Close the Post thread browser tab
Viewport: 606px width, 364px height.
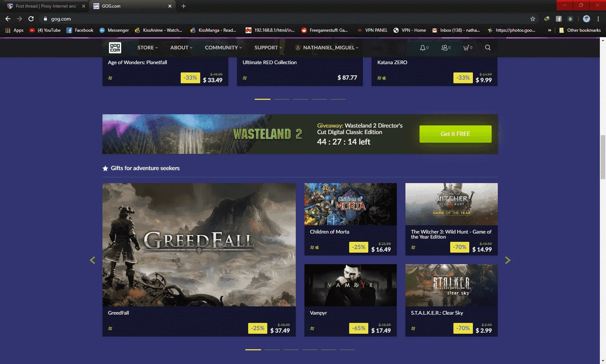click(x=84, y=6)
